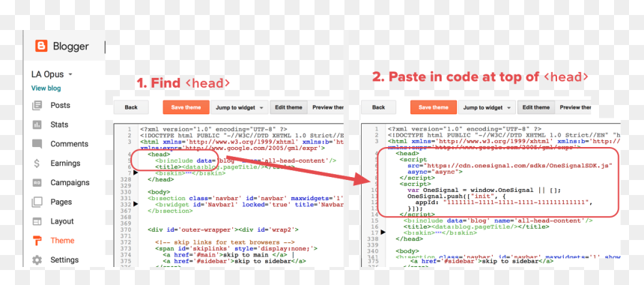Select Theme in the sidebar menu
644x285 pixels.
62,241
